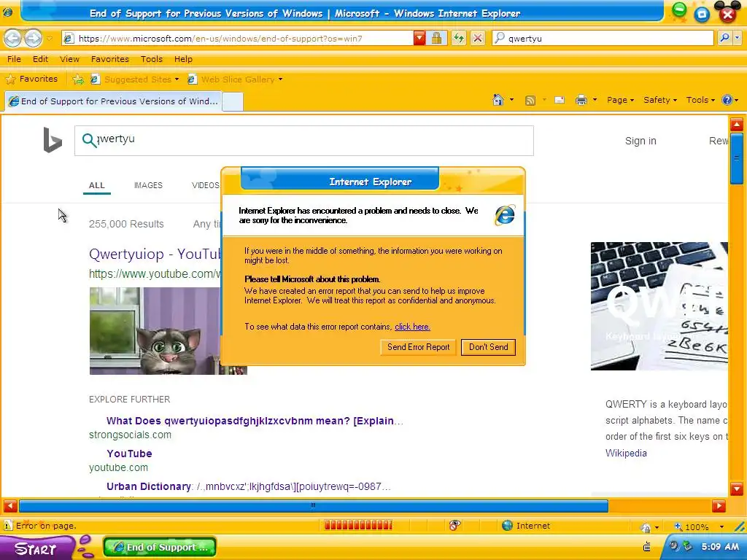This screenshot has height=560, width=747.
Task: Click the keyboard image in sidebar
Action: [659, 306]
